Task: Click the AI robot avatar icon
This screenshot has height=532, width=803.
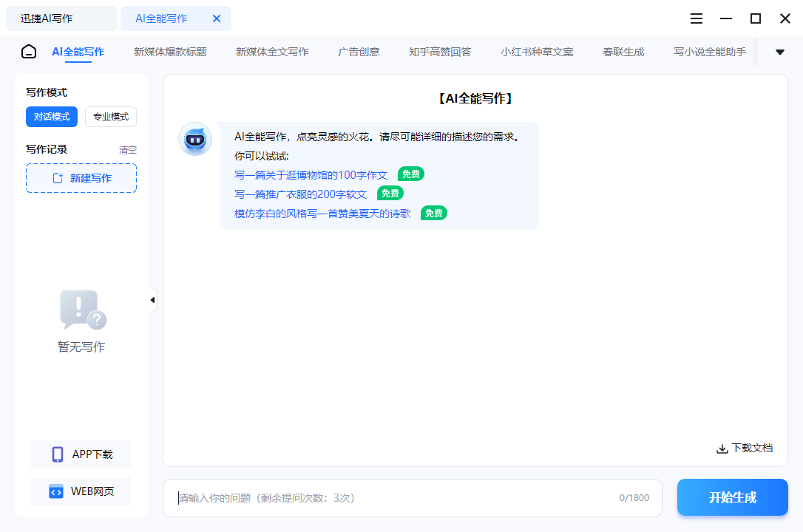Action: tap(194, 140)
